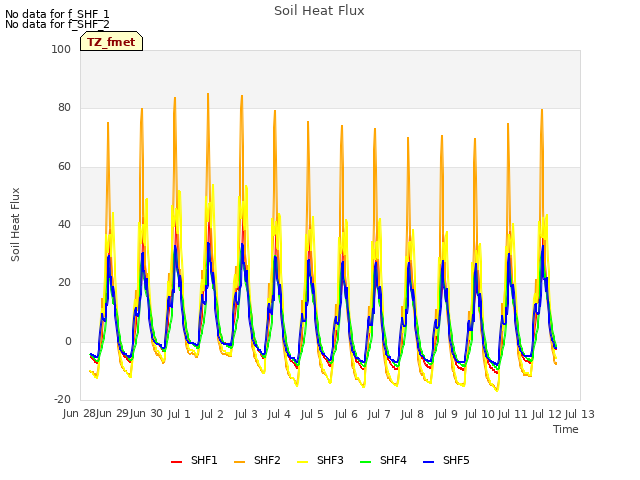Select the SHF3 legend label

point(330,460)
